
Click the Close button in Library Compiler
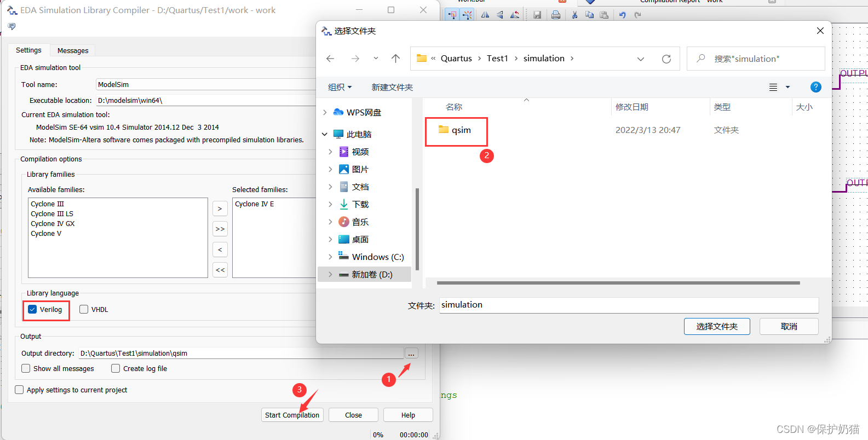pos(353,415)
